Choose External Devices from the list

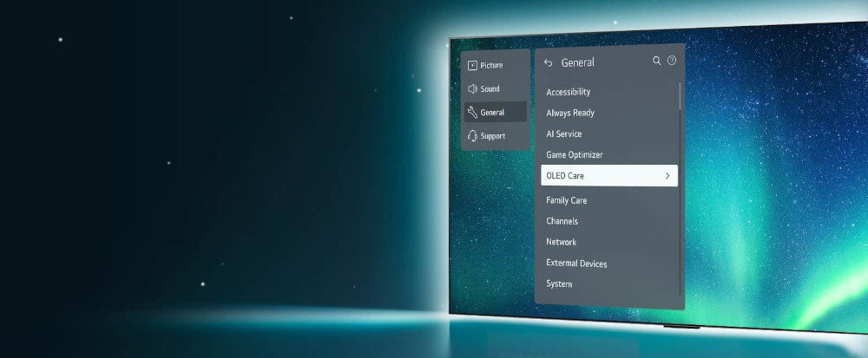pyautogui.click(x=576, y=264)
